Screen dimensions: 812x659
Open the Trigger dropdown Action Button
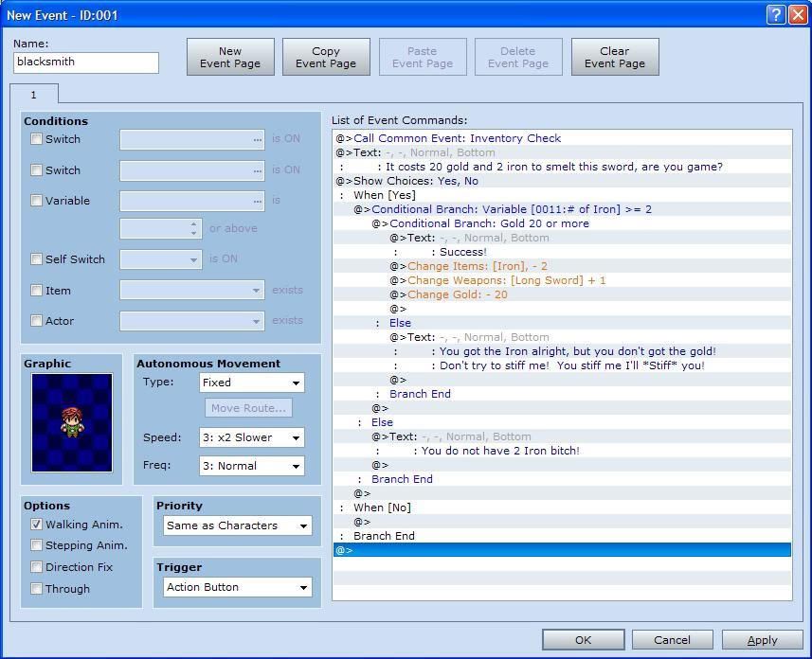[x=238, y=587]
